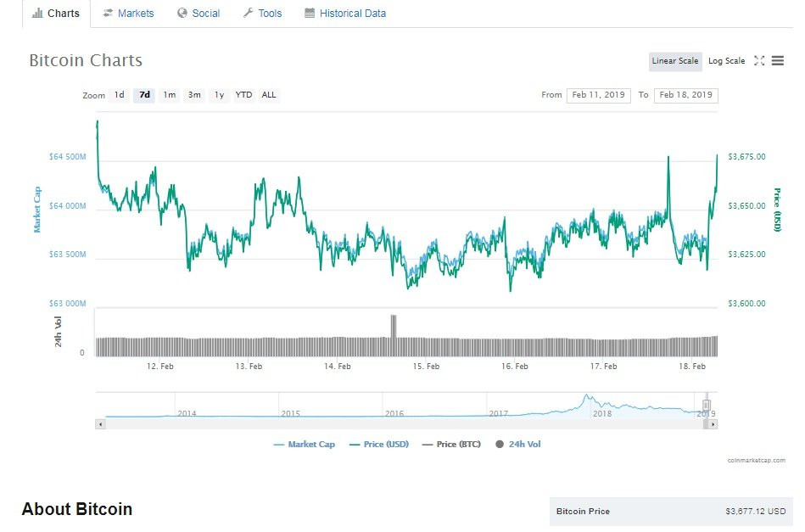
Task: Click the To date field
Action: coord(685,95)
